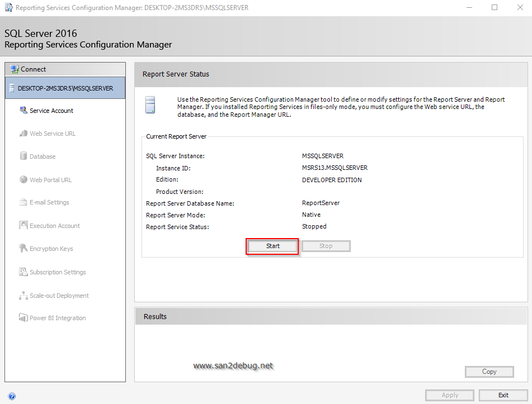
Task: Open the blue help icon
Action: point(12,396)
